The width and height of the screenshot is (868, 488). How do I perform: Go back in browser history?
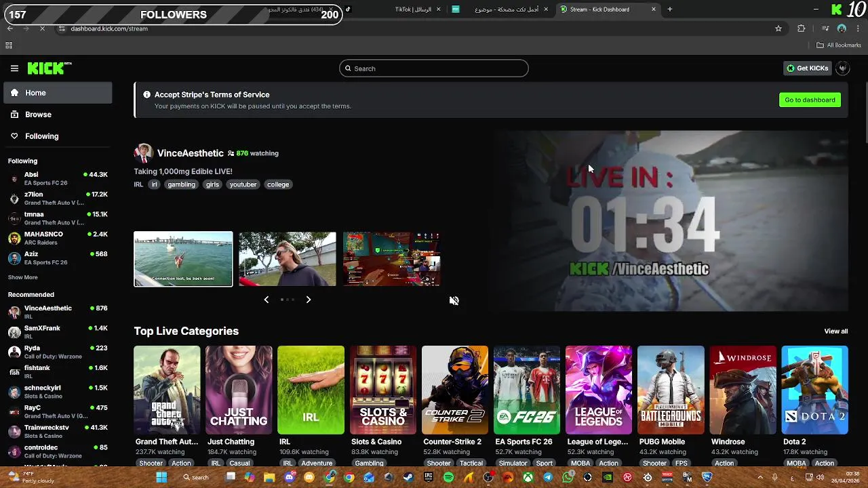tap(9, 28)
